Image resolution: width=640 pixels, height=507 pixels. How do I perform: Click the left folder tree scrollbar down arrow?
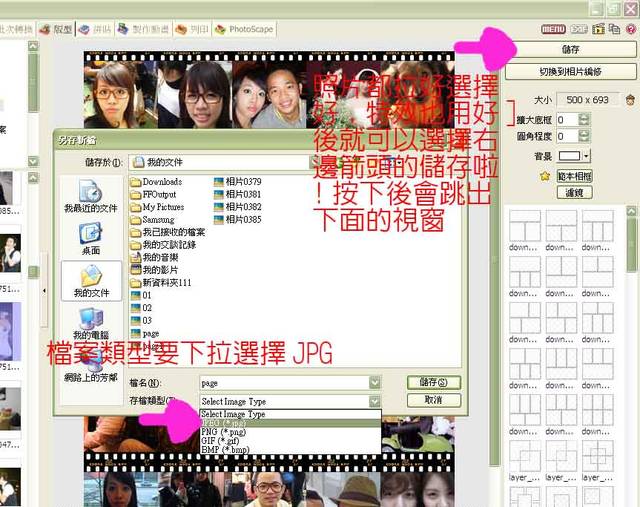tap(33, 161)
